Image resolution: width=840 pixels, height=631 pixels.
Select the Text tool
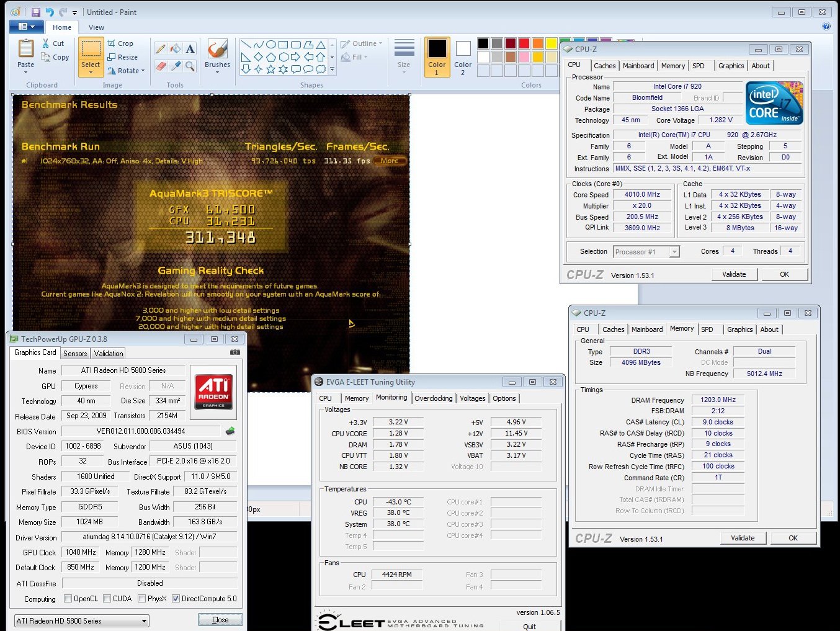pyautogui.click(x=190, y=48)
